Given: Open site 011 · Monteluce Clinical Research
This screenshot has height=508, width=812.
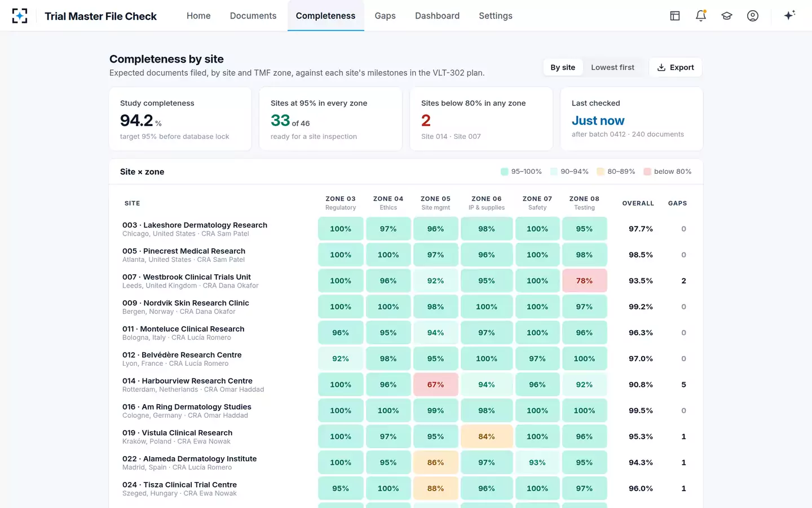Looking at the screenshot, I should [x=183, y=329].
